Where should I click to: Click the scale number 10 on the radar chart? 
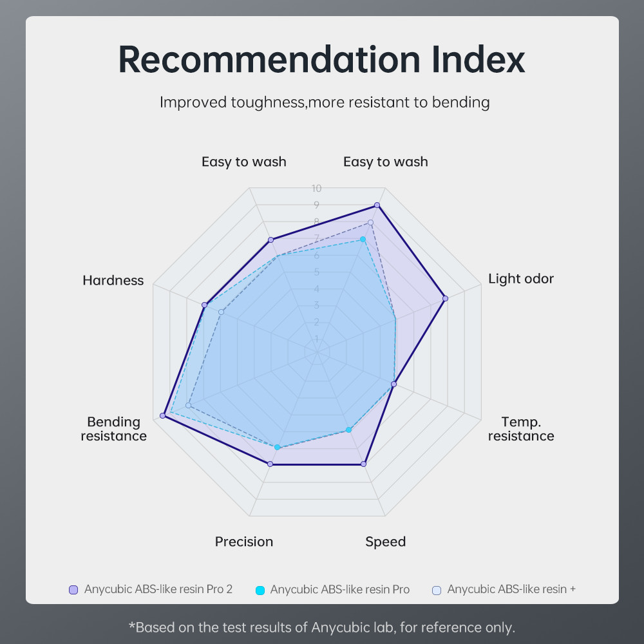pyautogui.click(x=316, y=189)
